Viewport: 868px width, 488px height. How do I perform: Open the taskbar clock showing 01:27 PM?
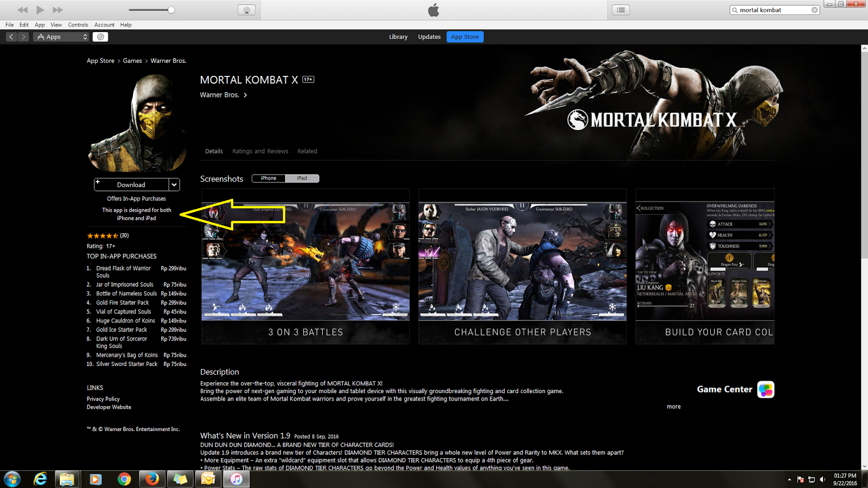[x=845, y=479]
